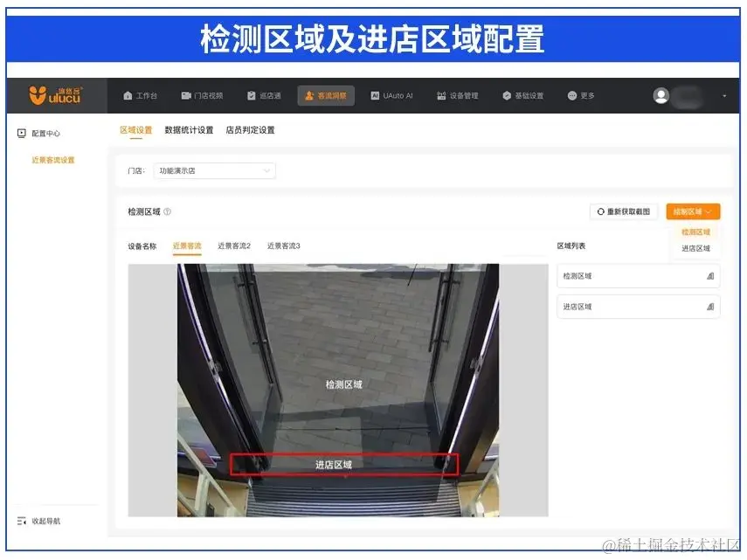Open the user account dropdown arrow
Screen dimensions: 747x560
[x=723, y=96]
